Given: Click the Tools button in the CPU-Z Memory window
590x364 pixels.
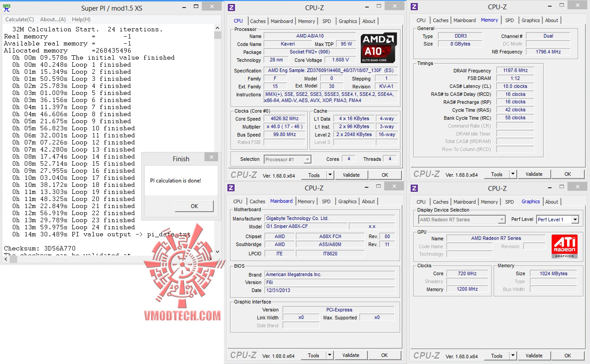Looking at the screenshot, I should pos(497,174).
